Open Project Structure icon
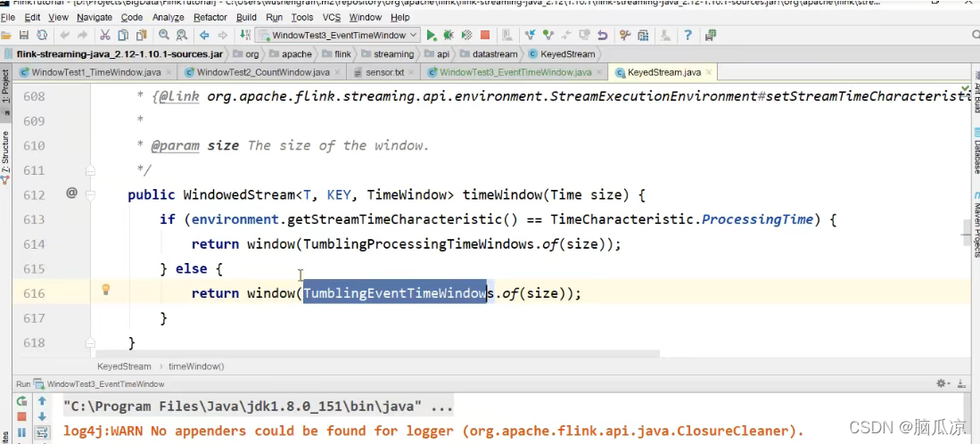The width and height of the screenshot is (980, 444). tap(643, 36)
